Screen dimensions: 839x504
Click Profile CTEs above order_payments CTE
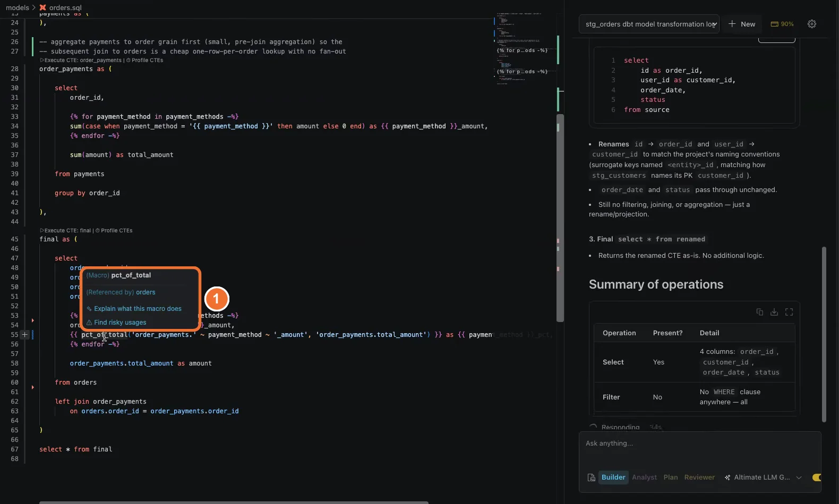tap(145, 60)
